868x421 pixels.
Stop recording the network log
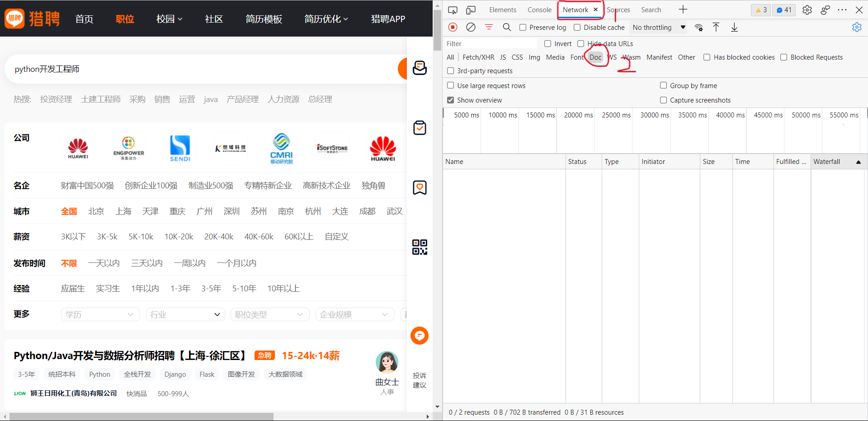click(x=453, y=27)
